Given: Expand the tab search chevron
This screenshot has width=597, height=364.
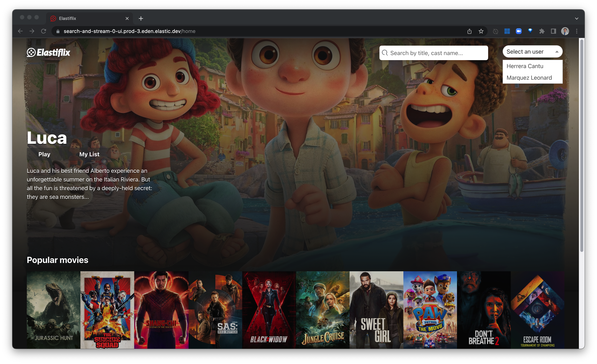Looking at the screenshot, I should [x=577, y=18].
